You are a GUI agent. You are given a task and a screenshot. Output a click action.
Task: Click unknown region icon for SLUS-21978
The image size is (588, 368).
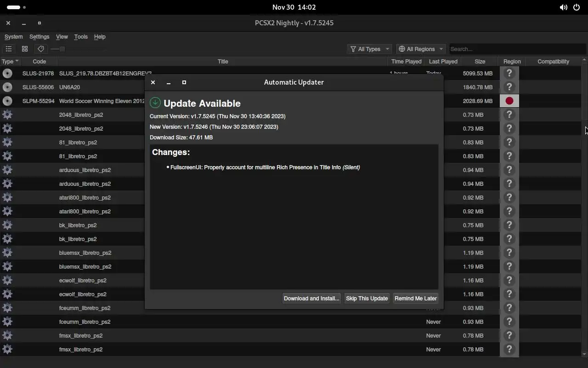click(509, 73)
